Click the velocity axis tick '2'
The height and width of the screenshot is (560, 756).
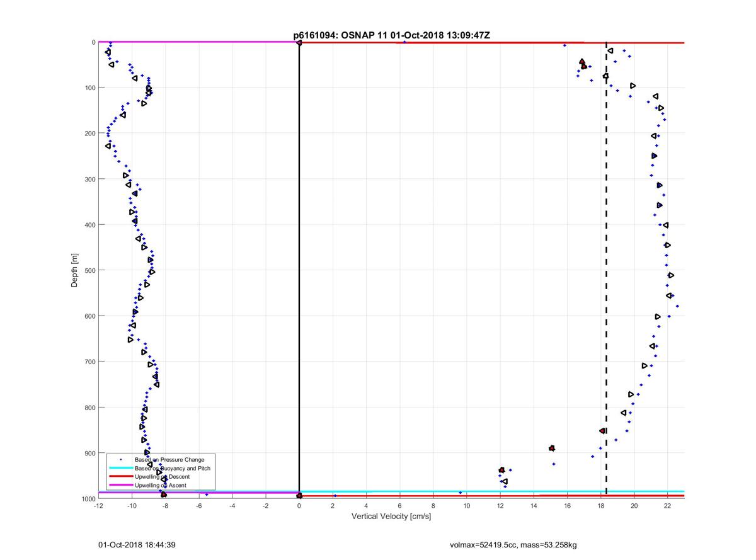[x=333, y=505]
